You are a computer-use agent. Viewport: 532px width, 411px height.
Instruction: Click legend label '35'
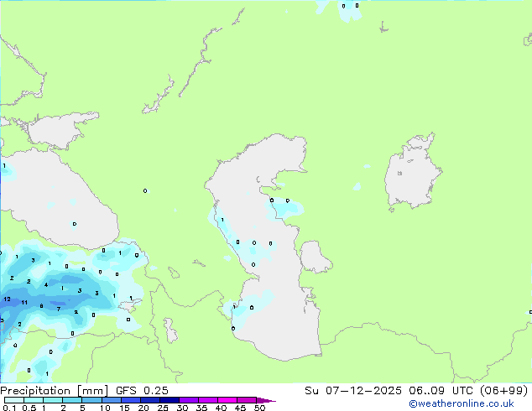(x=201, y=408)
